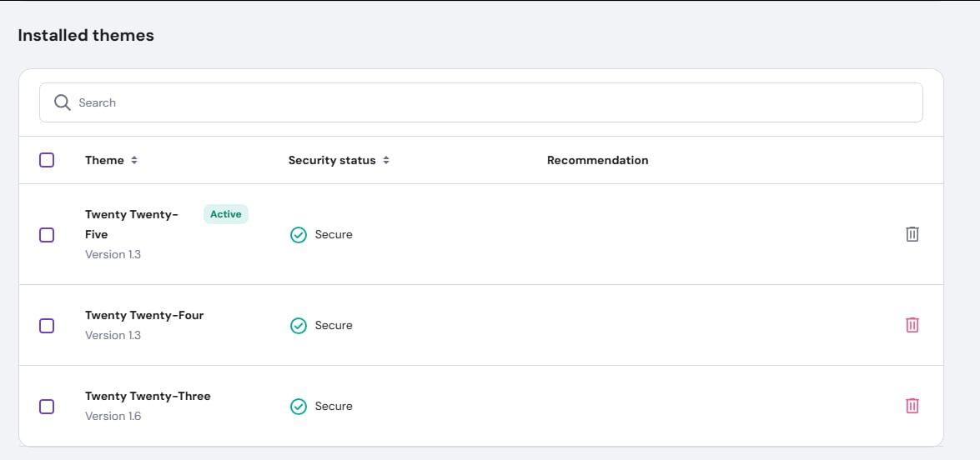Check the box for Twenty Twenty-Five theme
The width and height of the screenshot is (980, 460).
click(x=47, y=235)
